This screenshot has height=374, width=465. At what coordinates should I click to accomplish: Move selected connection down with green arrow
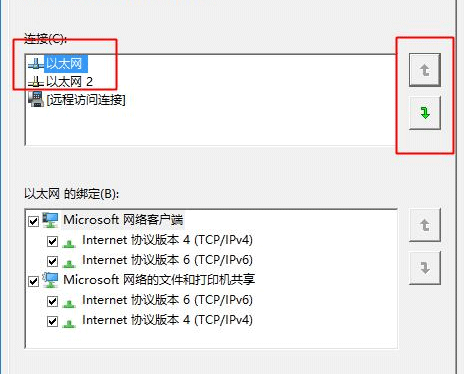[x=425, y=113]
